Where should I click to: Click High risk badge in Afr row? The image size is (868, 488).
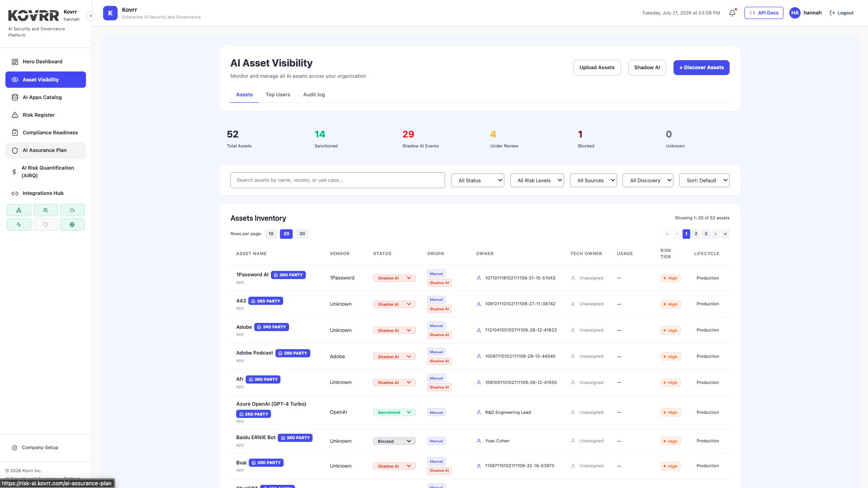coord(670,383)
